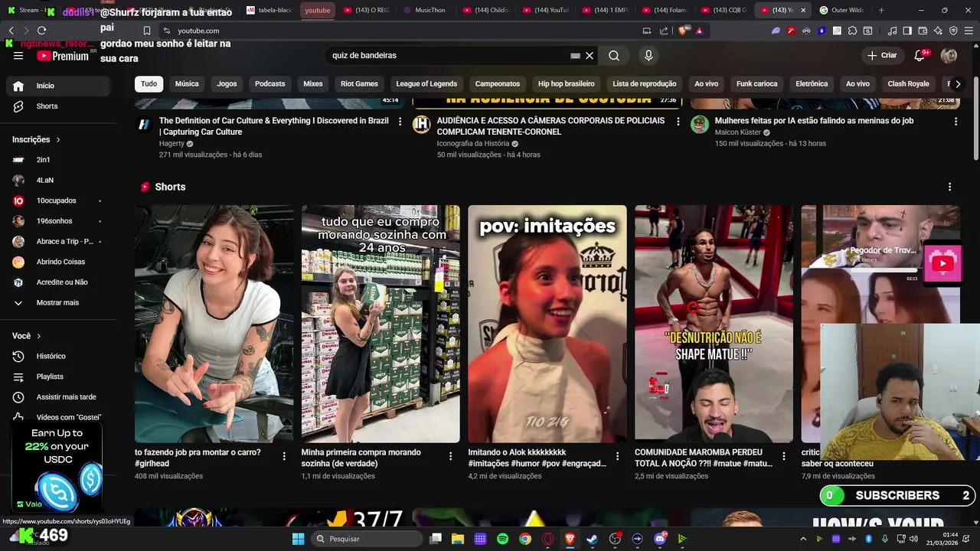This screenshot has width=980, height=551.
Task: Open the browser main hamburger menu
Action: [x=969, y=31]
